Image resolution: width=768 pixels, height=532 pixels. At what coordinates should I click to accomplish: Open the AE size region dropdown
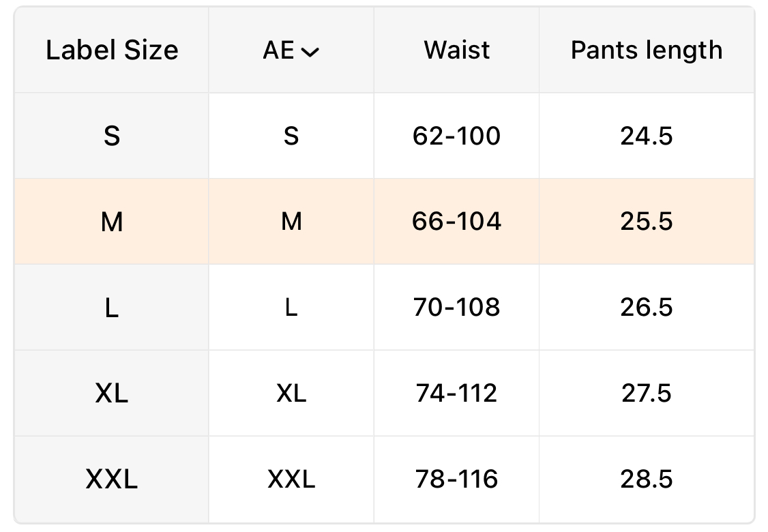(x=291, y=50)
